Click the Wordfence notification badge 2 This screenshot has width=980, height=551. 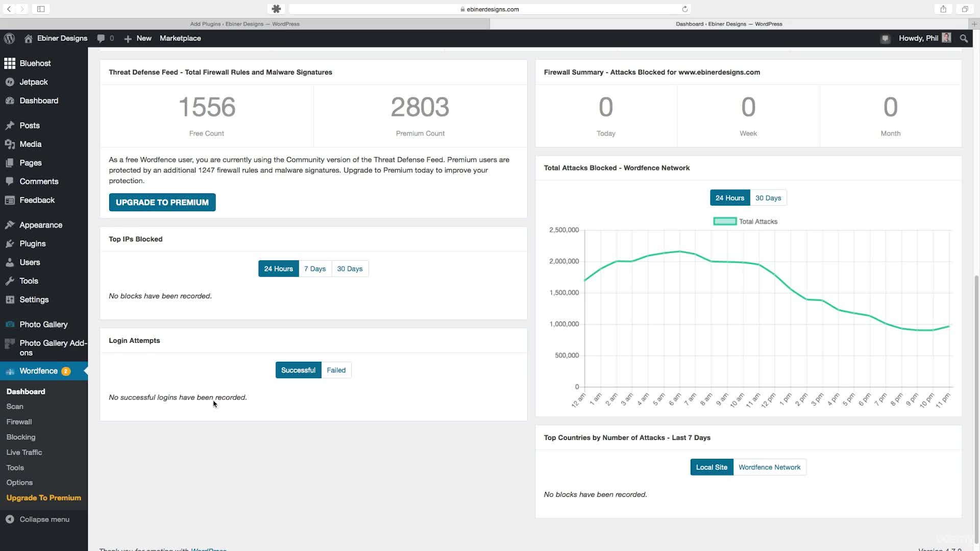66,371
